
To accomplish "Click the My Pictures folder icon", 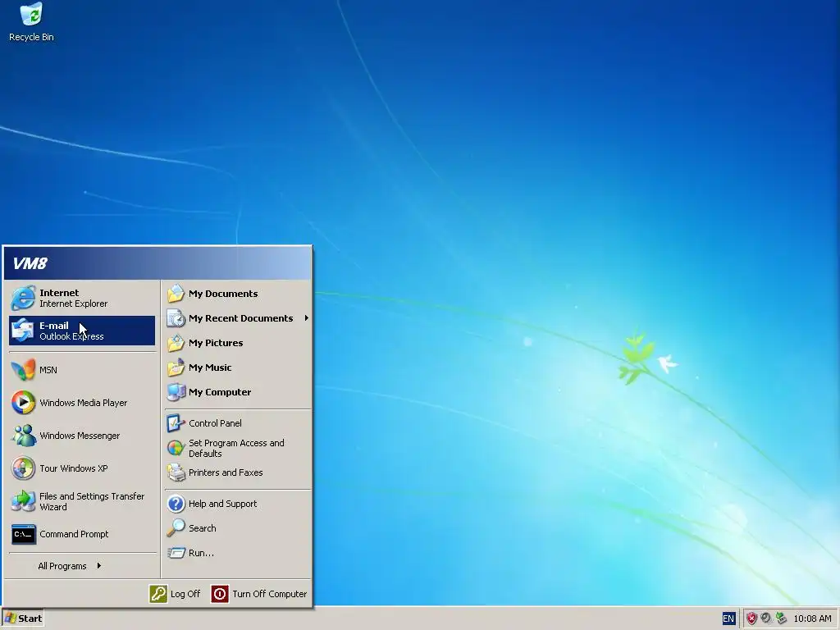I will pyautogui.click(x=176, y=343).
